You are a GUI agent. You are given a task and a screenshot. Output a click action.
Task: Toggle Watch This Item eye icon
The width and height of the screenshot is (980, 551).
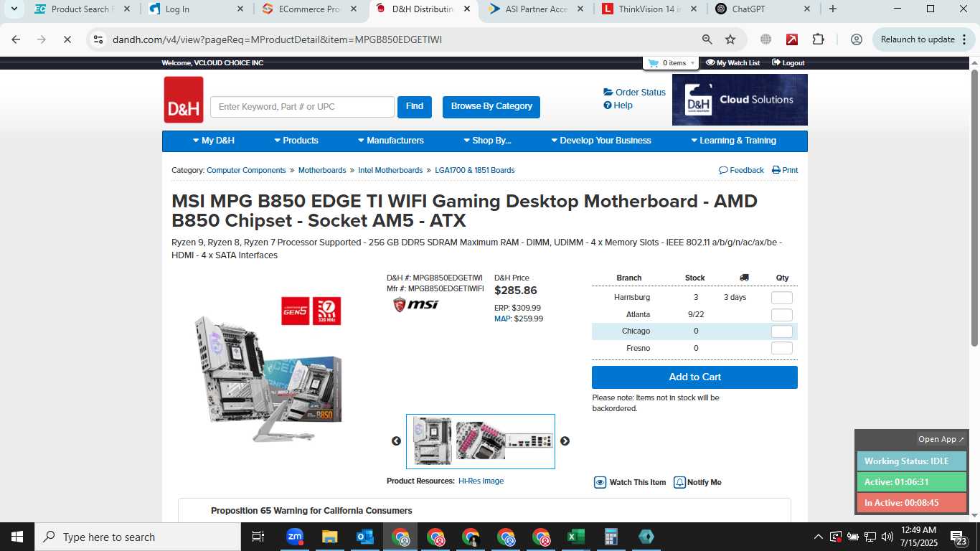(600, 482)
